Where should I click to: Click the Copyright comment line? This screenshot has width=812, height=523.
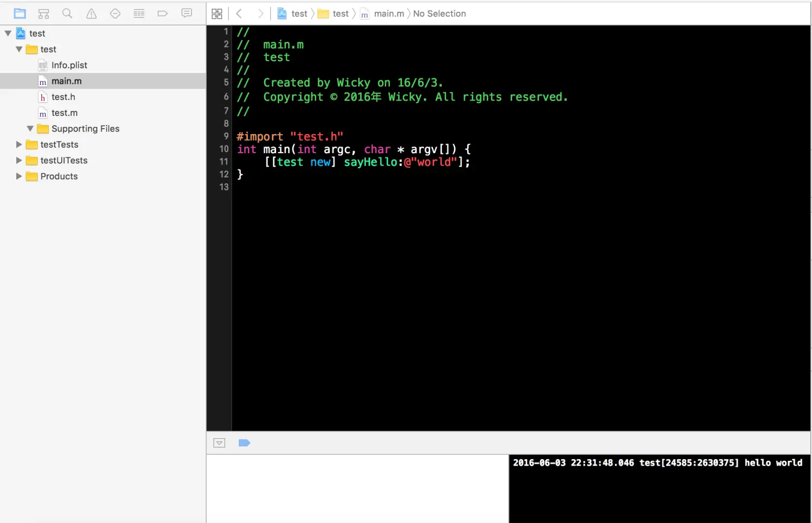(x=402, y=97)
